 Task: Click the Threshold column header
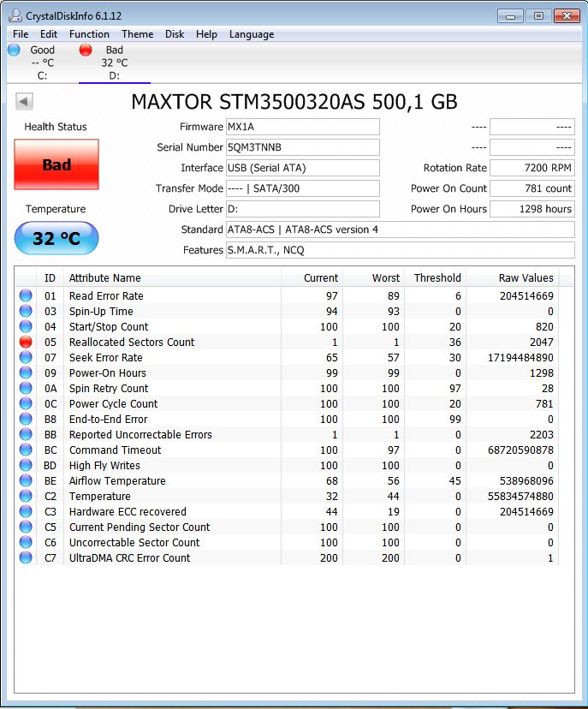pyautogui.click(x=435, y=278)
